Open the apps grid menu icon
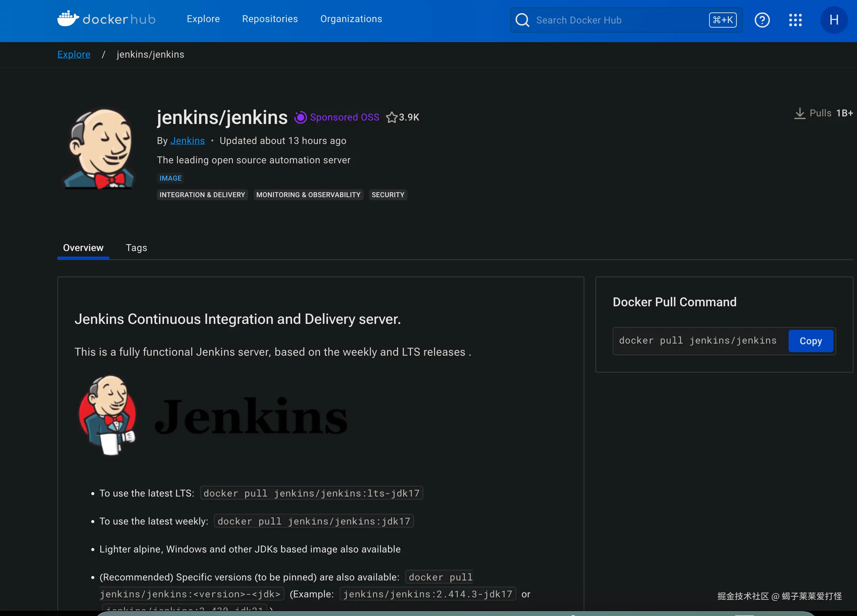Viewport: 857px width, 616px height. pos(795,20)
